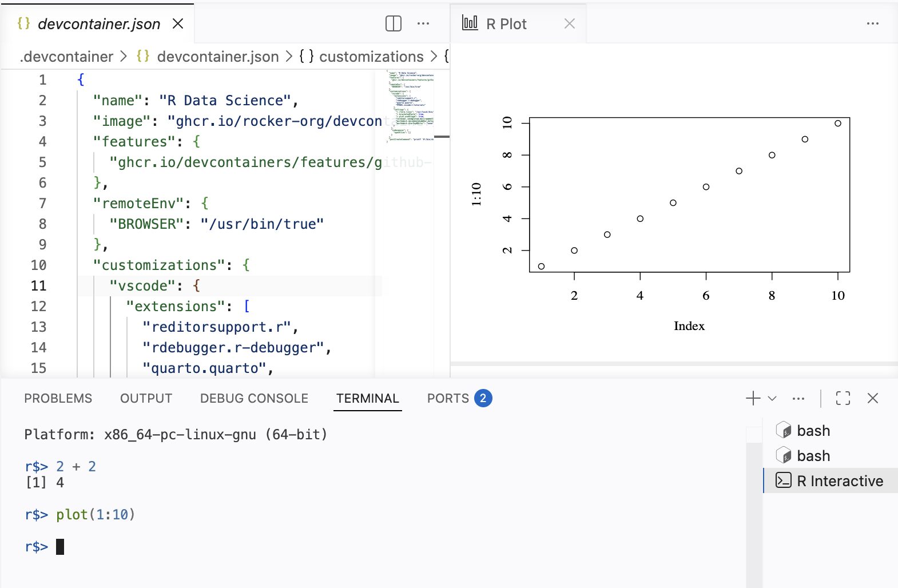Viewport: 898px width, 588px height.
Task: Open editor more actions ellipsis menu
Action: pyautogui.click(x=423, y=23)
